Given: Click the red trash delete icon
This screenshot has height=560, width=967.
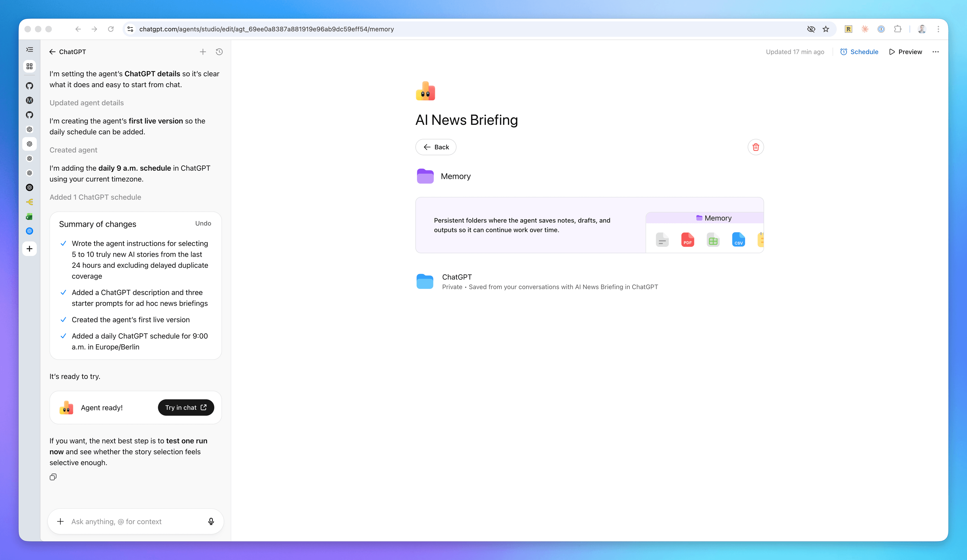Looking at the screenshot, I should 755,147.
